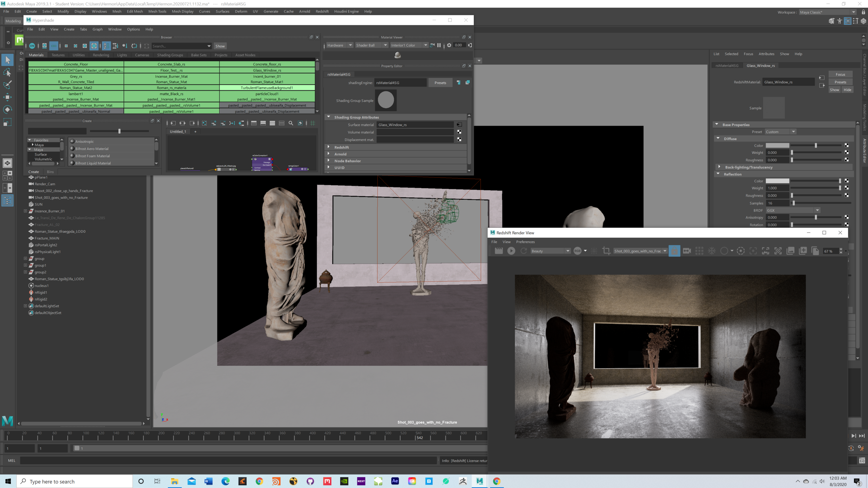This screenshot has height=488, width=868.
Task: Start IPR with the play icon
Action: pyautogui.click(x=511, y=251)
